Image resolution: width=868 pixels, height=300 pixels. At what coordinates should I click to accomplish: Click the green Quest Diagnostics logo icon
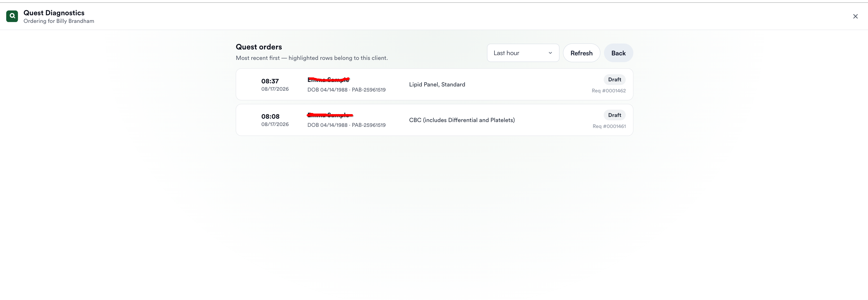12,16
